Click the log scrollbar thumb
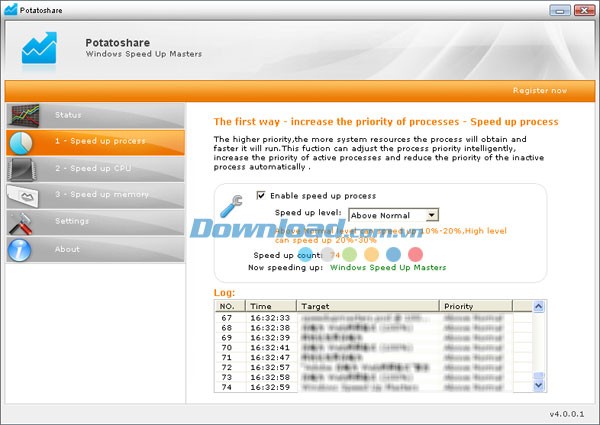 539,376
